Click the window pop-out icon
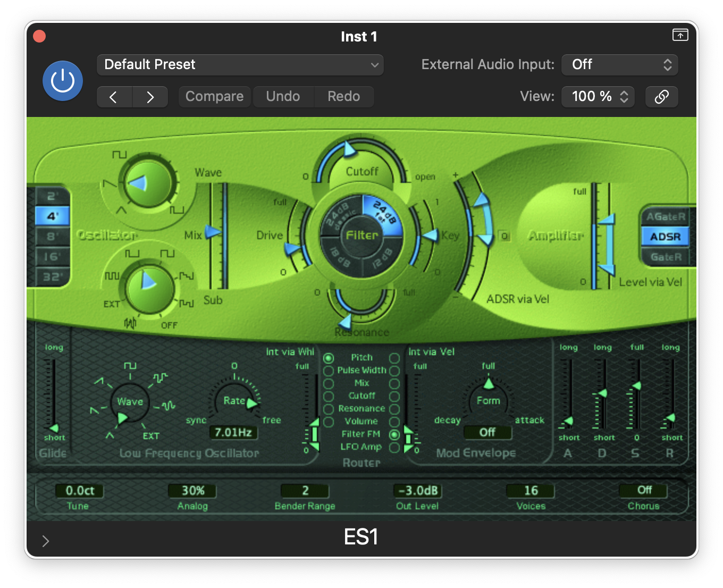 click(680, 35)
